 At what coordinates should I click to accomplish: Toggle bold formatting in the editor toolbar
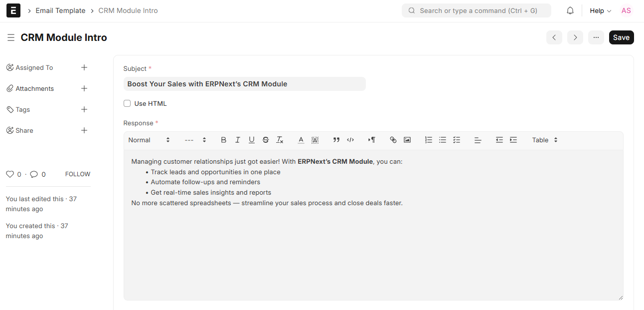223,140
